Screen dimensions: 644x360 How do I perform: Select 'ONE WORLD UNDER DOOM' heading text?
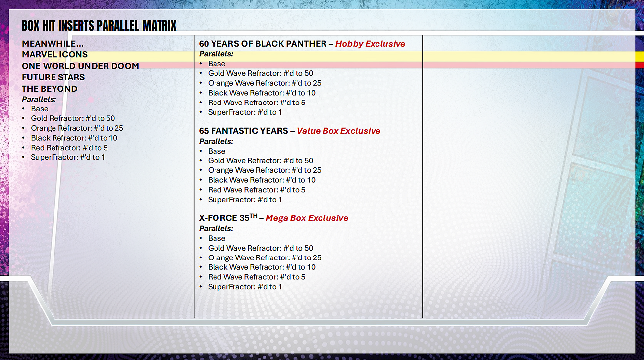(81, 66)
